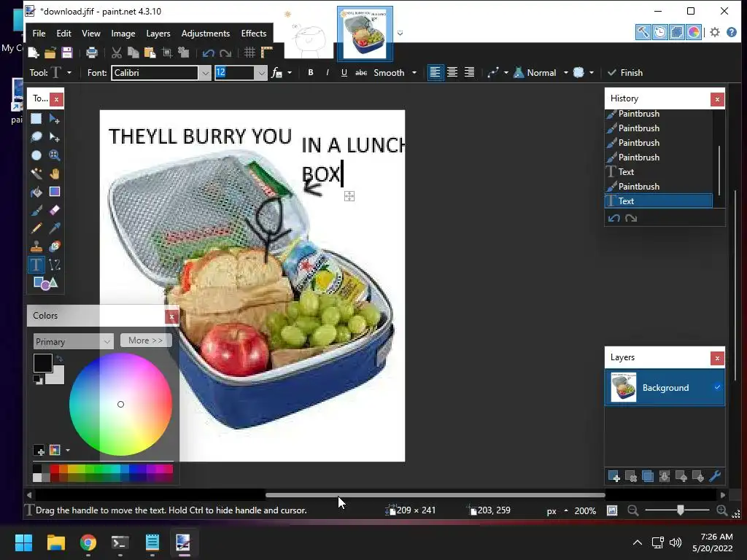Screen dimensions: 747x560
Task: Open the Image menu
Action: [x=123, y=34]
